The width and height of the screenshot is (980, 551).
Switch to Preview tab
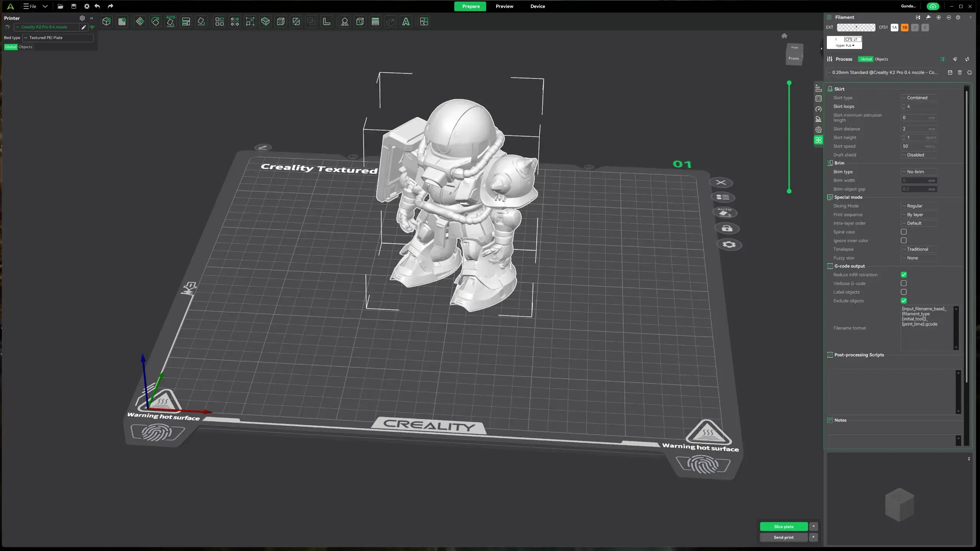pos(504,6)
